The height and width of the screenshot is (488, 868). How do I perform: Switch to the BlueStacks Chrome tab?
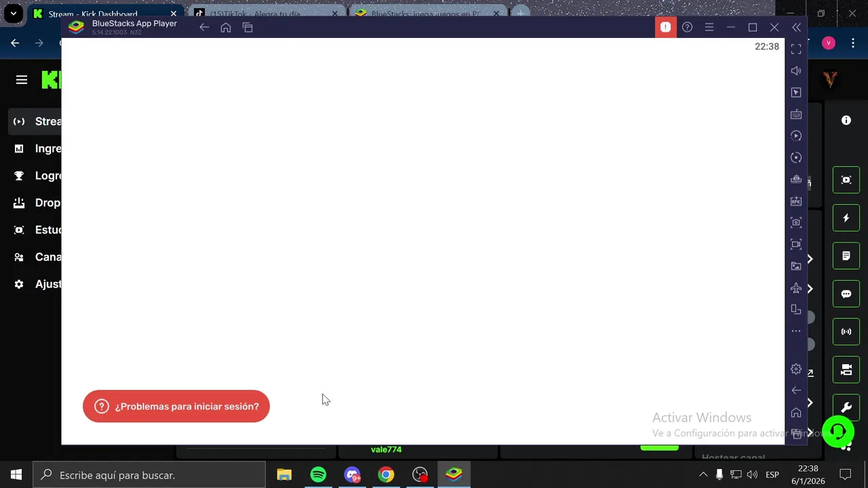pyautogui.click(x=428, y=14)
